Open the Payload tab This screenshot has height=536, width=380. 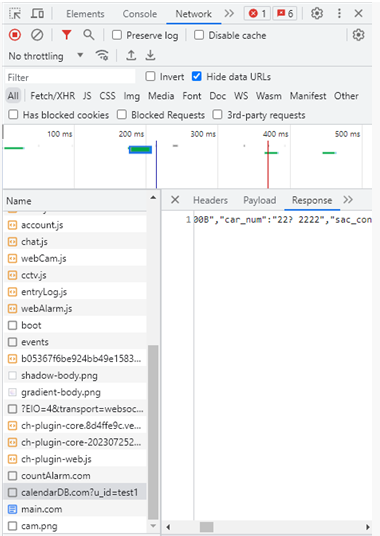[x=259, y=200]
